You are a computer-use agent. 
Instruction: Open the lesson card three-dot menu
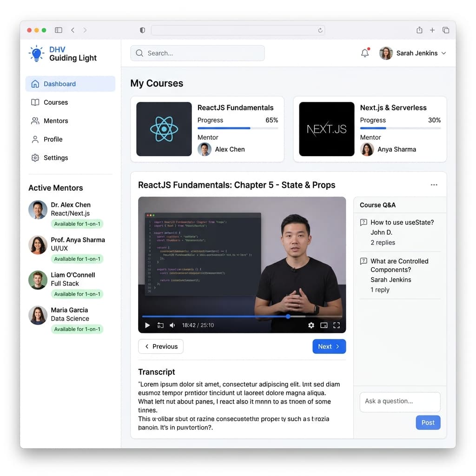point(434,185)
